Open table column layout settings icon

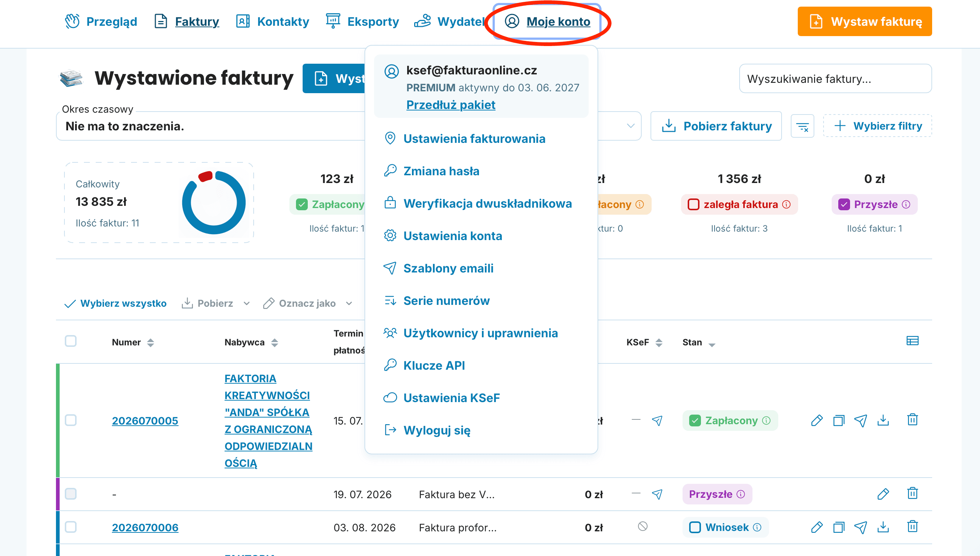[x=912, y=341]
